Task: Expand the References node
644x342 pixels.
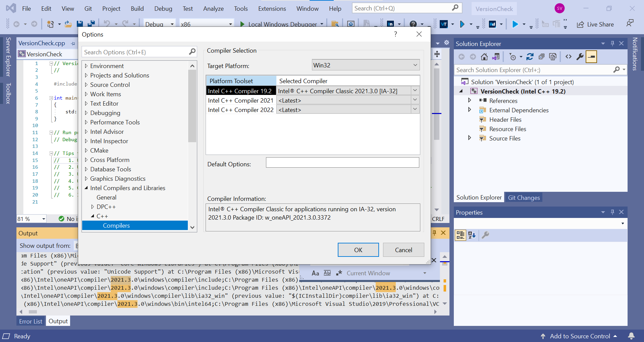Action: pos(469,100)
